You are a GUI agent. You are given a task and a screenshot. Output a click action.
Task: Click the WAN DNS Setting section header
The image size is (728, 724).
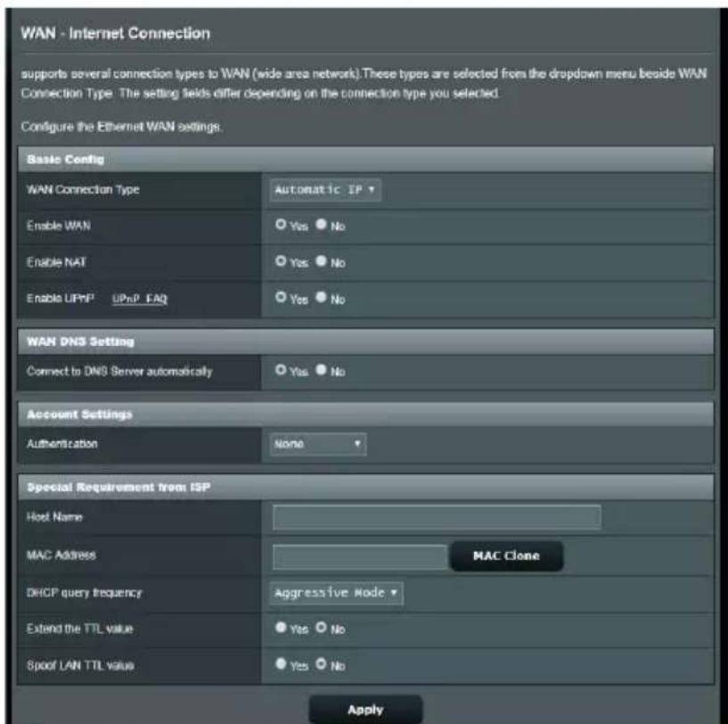pos(365,341)
